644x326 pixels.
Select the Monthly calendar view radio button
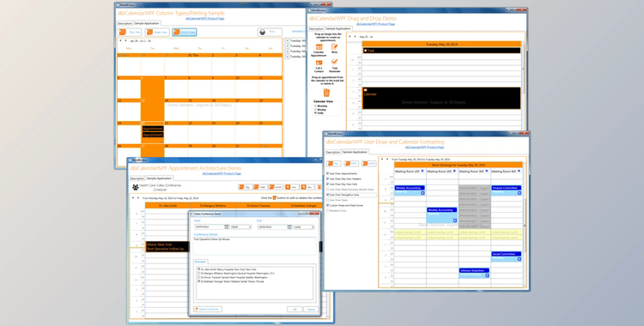(x=315, y=106)
